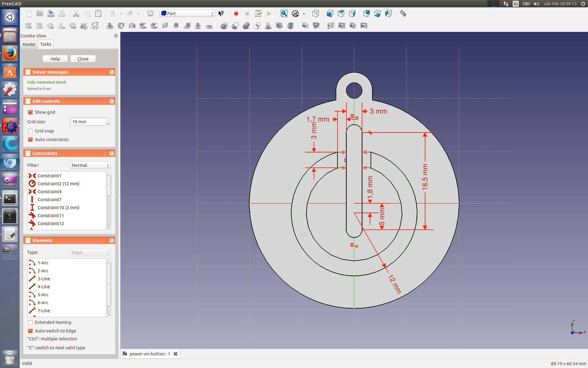Image resolution: width=588 pixels, height=368 pixels.
Task: Open the Part workbench dropdown
Action: [x=187, y=13]
